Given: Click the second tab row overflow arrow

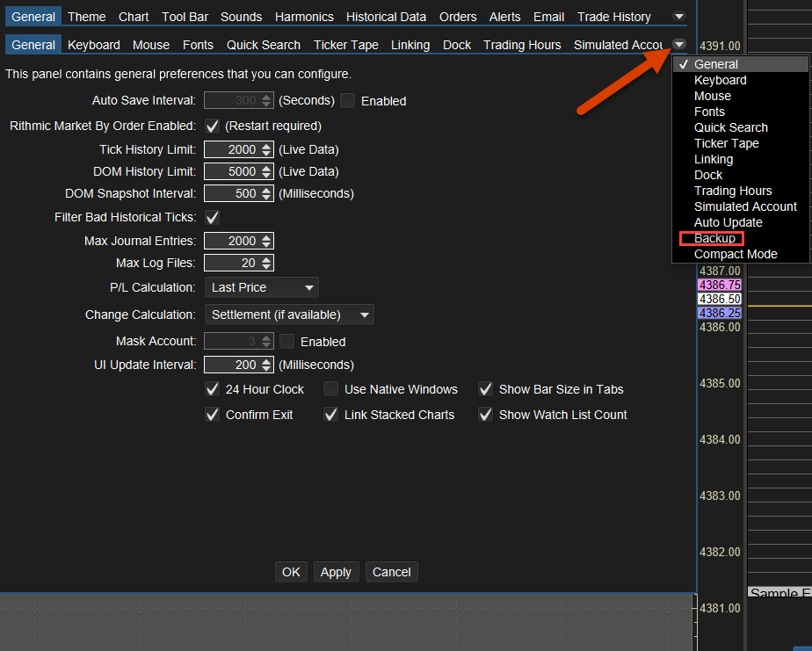Looking at the screenshot, I should point(678,45).
